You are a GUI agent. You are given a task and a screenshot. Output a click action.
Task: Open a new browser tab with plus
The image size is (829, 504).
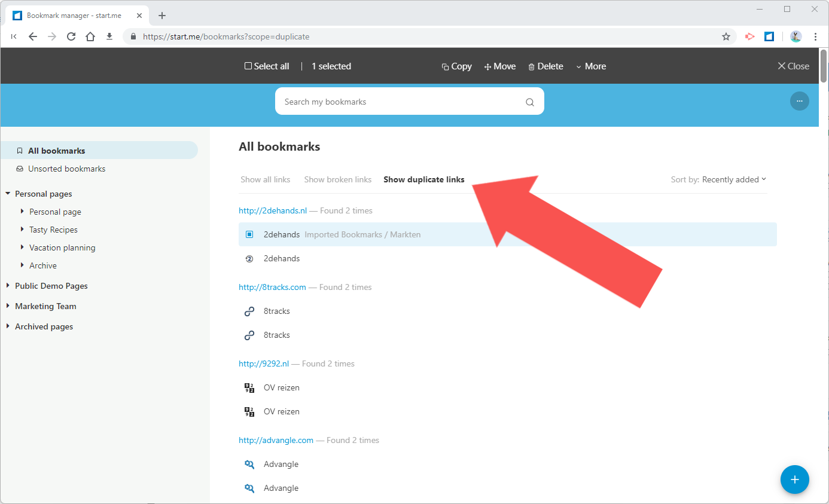click(161, 16)
